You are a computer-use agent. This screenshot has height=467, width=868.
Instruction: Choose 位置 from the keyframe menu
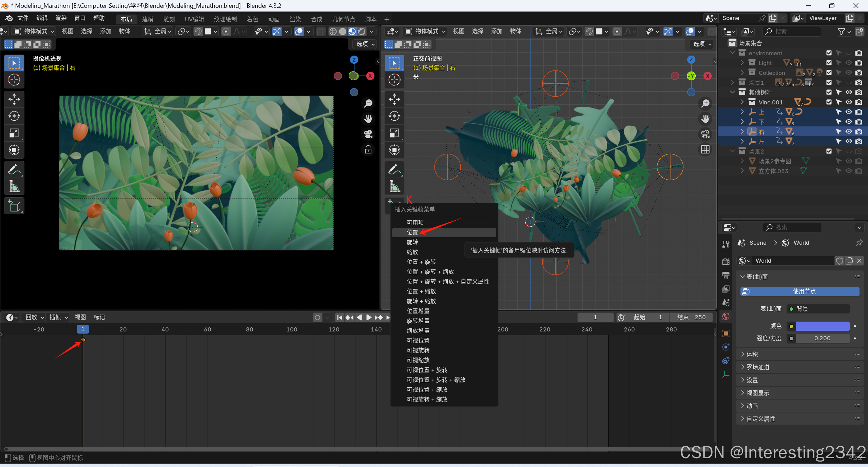click(412, 232)
